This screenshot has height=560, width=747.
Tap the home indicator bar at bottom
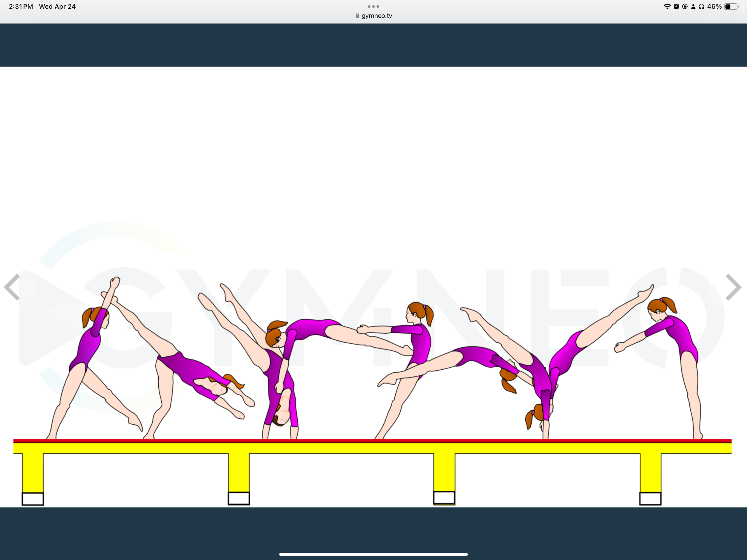pyautogui.click(x=373, y=554)
